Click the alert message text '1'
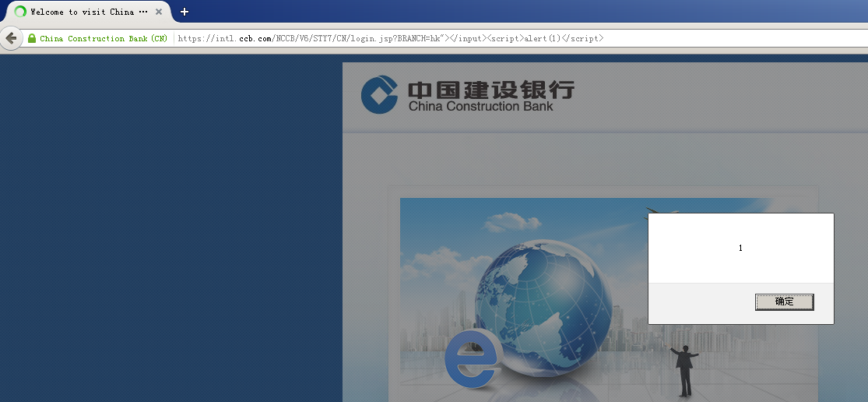The width and height of the screenshot is (868, 402). [x=740, y=248]
